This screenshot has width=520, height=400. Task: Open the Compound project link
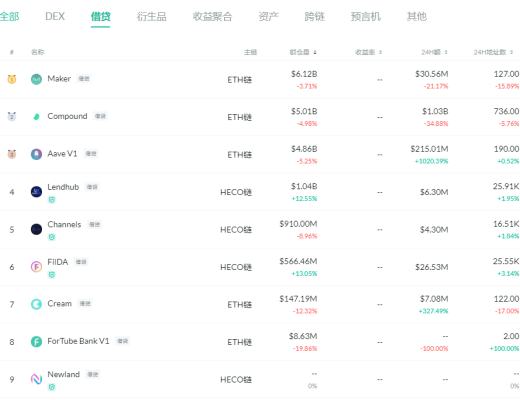[67, 116]
